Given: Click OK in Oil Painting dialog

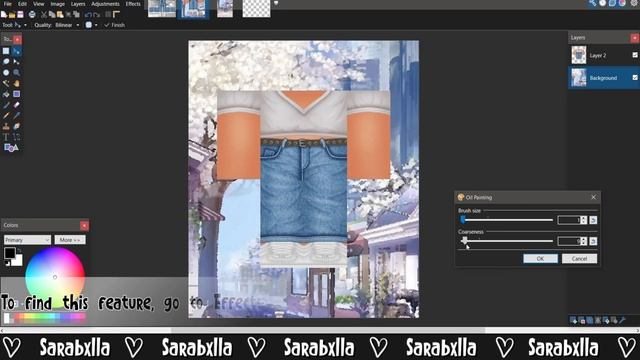Looking at the screenshot, I should click(x=540, y=258).
